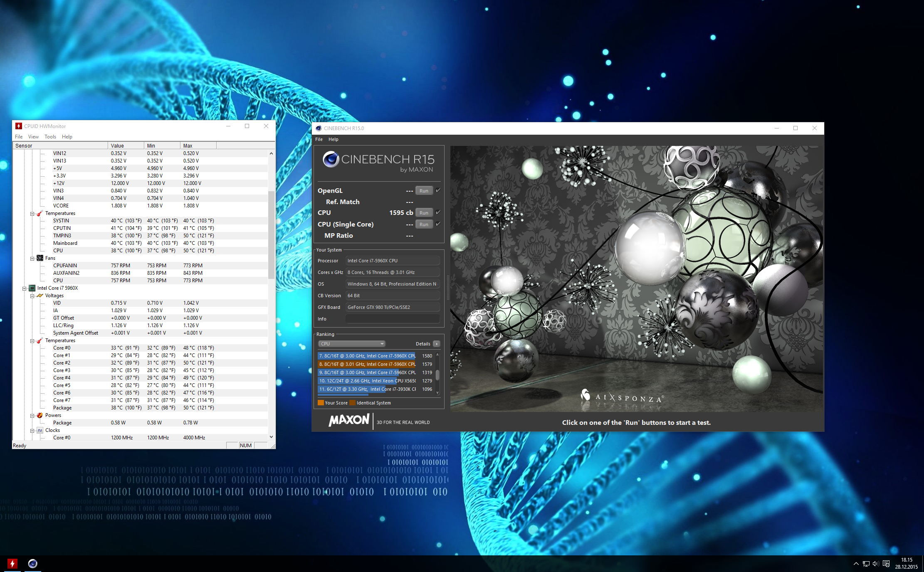Open HWMonitor File menu
Screen dimensions: 924x572
(19, 136)
